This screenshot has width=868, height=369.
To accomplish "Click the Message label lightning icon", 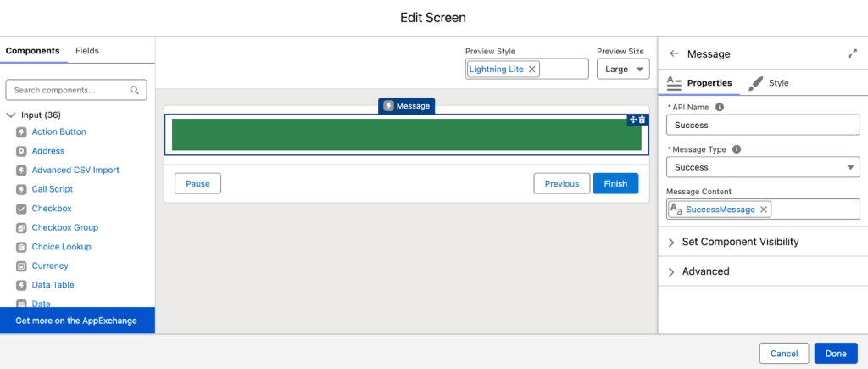I will pos(388,106).
